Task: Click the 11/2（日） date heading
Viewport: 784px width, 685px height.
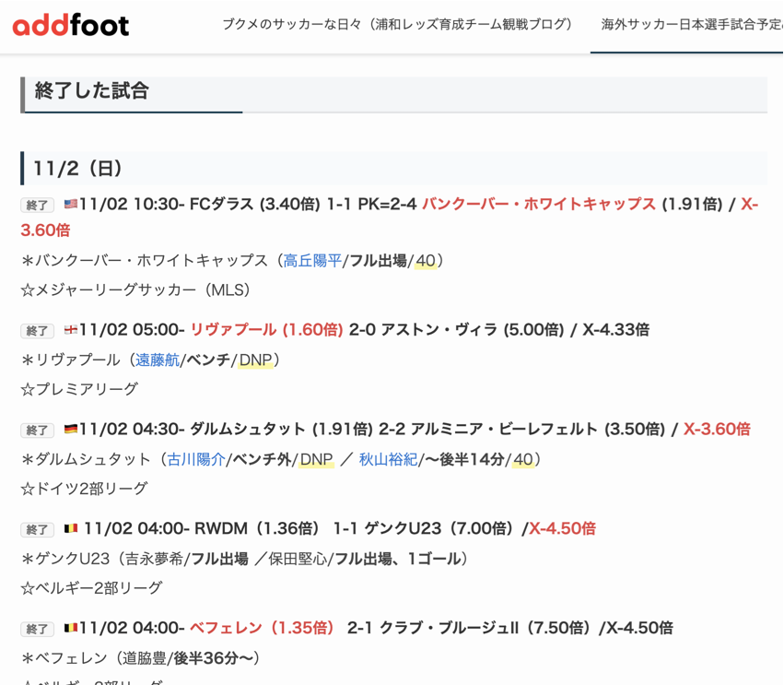Action: (77, 168)
